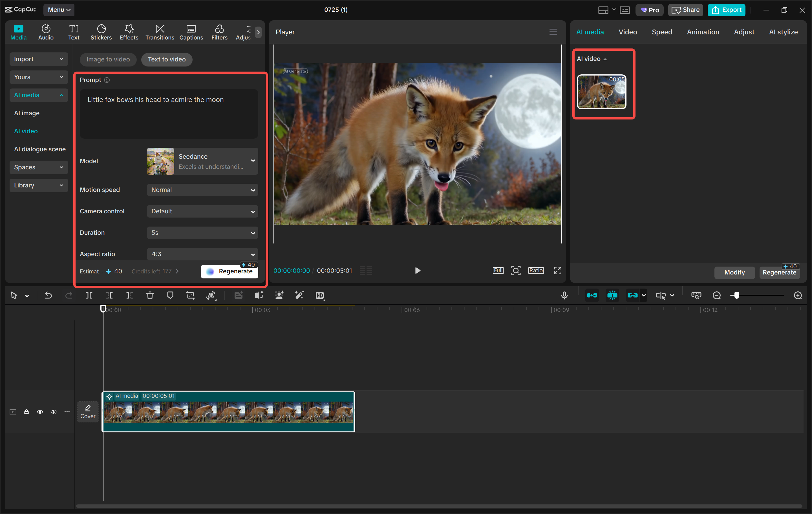Viewport: 812px width, 514px height.
Task: Delete the selected clip
Action: click(x=150, y=295)
